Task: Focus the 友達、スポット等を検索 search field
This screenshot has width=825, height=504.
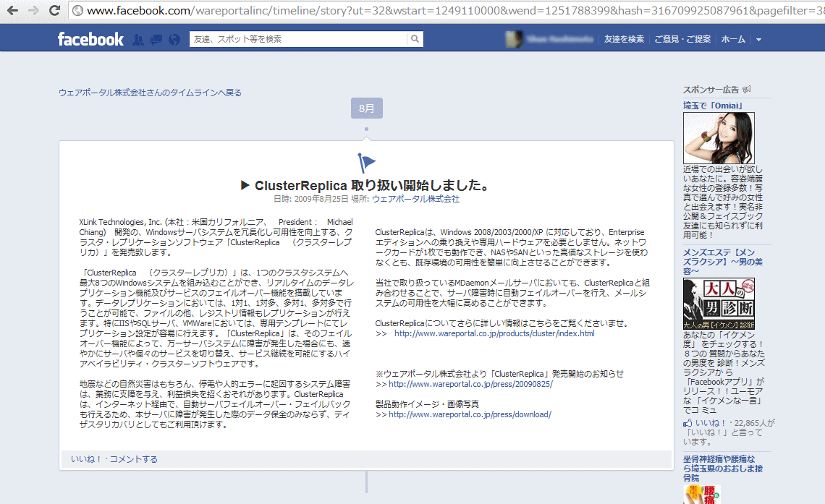Action: 298,39
